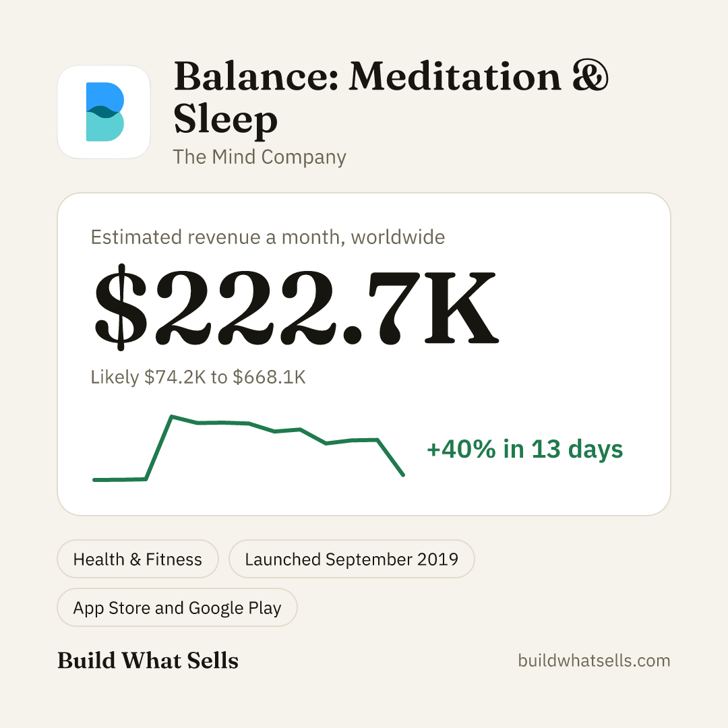Click the blue top half of the B logo
Image resolution: width=728 pixels, height=728 pixels.
(105, 97)
